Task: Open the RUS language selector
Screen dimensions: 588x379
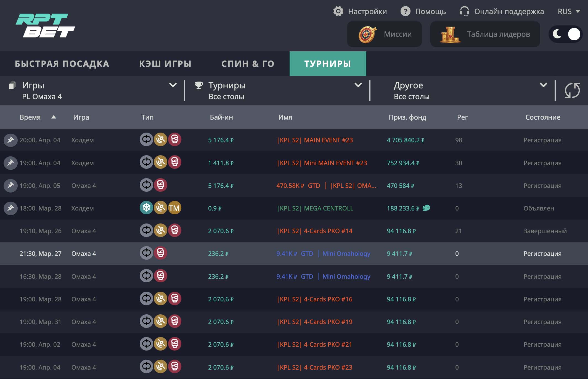Action: coord(569,11)
